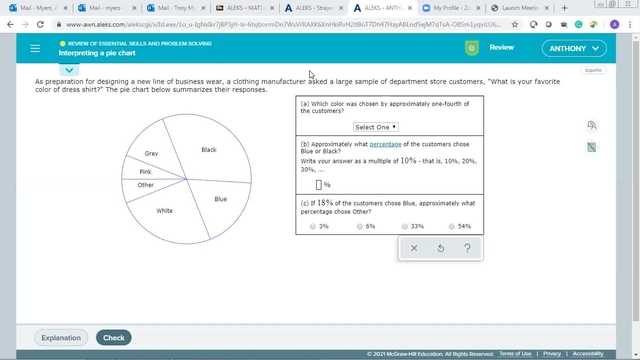Expand the ANTHONY account dropdown
Image resolution: width=640 pixels, height=360 pixels.
[x=574, y=49]
